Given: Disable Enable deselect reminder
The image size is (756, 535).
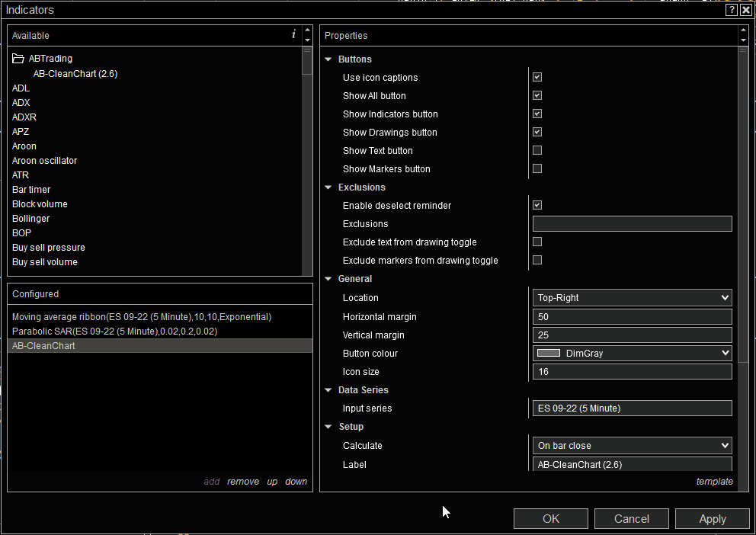Looking at the screenshot, I should pos(537,205).
